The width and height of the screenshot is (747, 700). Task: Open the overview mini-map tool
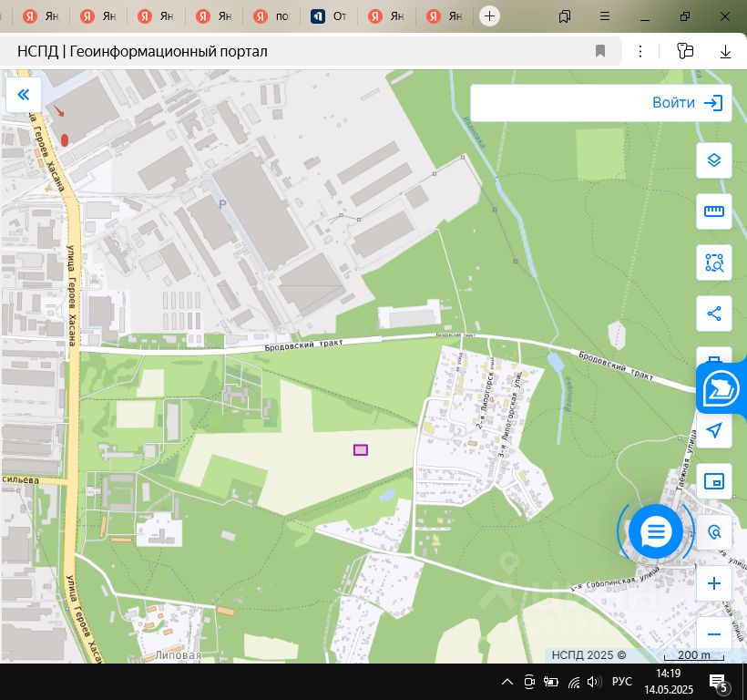coord(713,481)
